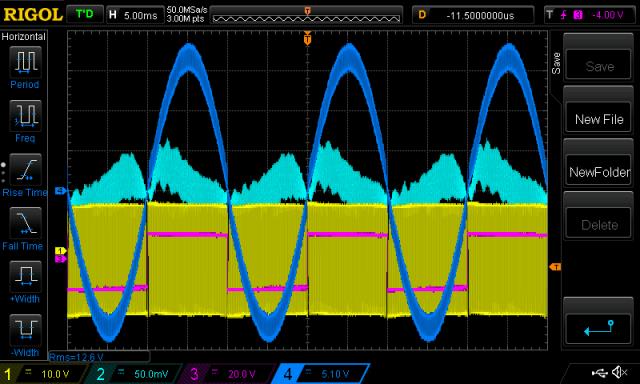
Task: Click the USB status icon
Action: (x=599, y=373)
